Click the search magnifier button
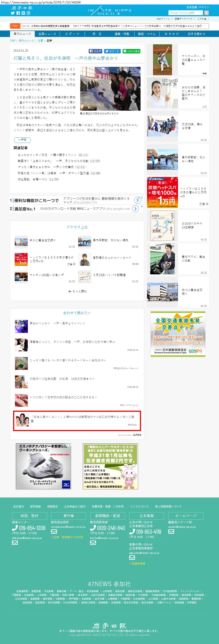 (x=206, y=13)
